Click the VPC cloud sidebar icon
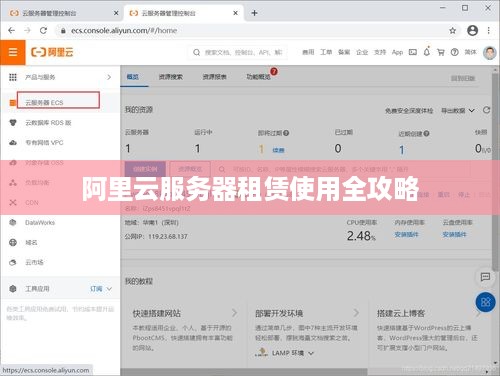This screenshot has height=376, width=500. [13, 143]
